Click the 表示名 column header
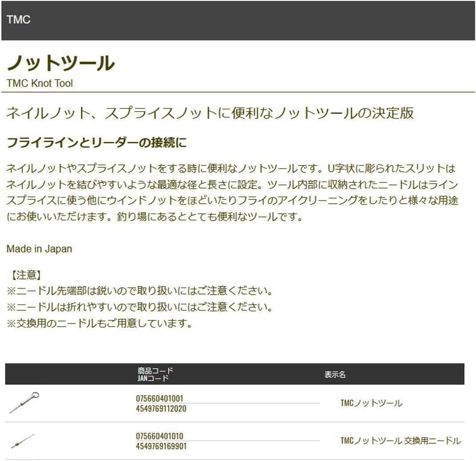The width and height of the screenshot is (476, 461). (335, 375)
